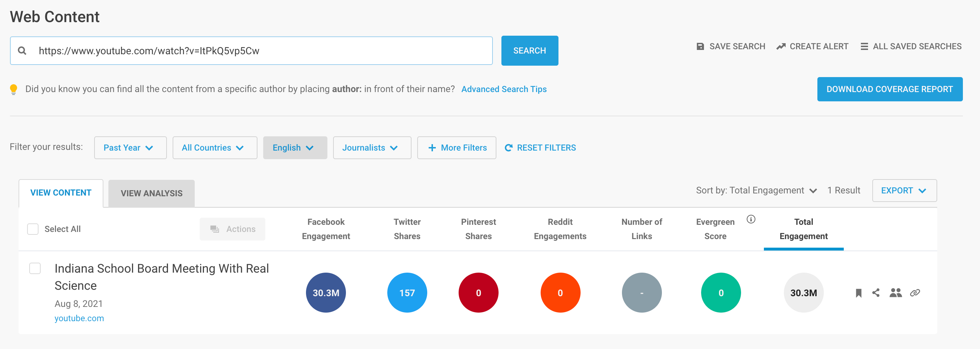
Task: Select the checkbox next to Indiana School Board result
Action: [35, 268]
